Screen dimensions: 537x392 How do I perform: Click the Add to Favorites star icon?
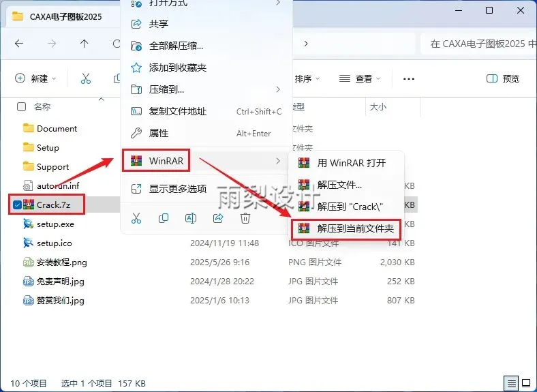coord(136,67)
